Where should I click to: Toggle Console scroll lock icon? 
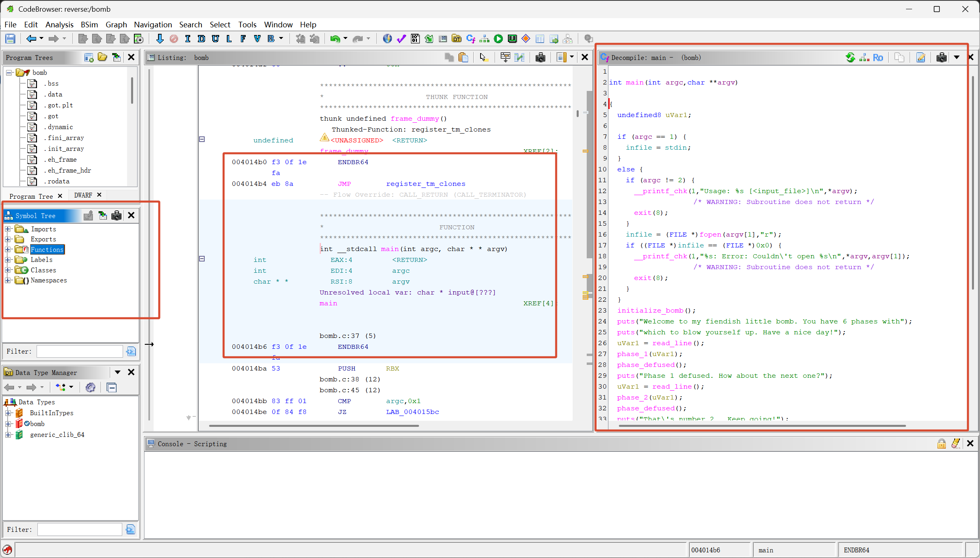click(941, 443)
